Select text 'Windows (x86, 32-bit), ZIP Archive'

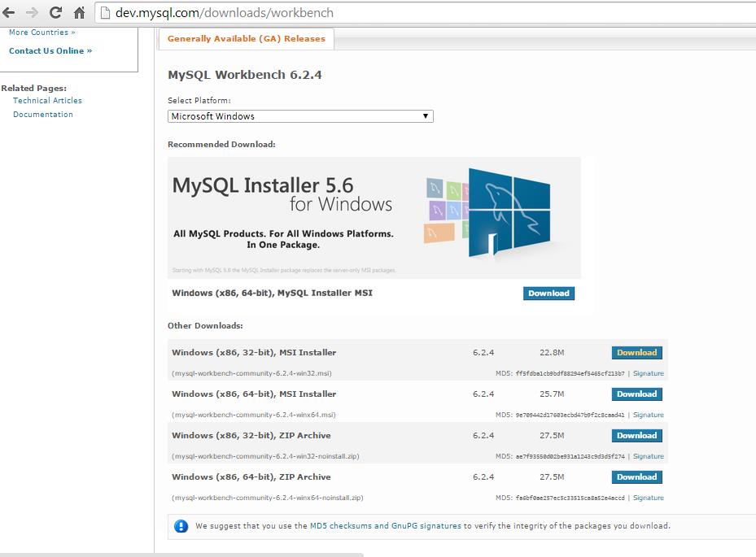point(251,436)
